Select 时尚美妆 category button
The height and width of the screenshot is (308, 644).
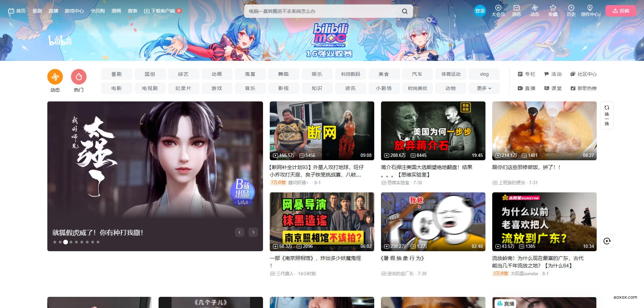pyautogui.click(x=418, y=88)
